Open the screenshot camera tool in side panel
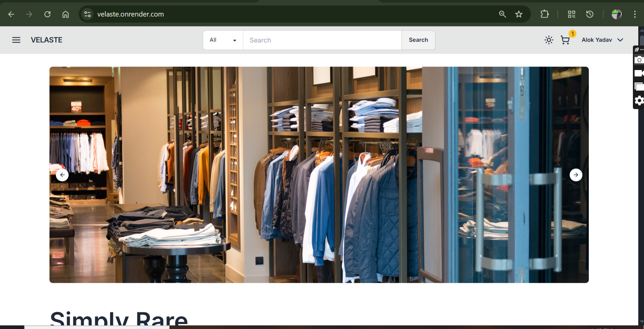Viewport: 644px width, 329px height. pos(639,60)
